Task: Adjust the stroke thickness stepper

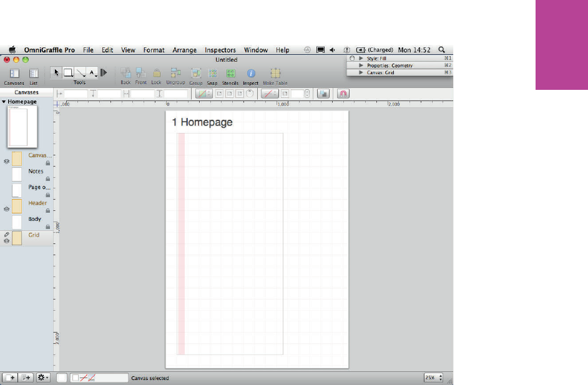Action: tap(307, 94)
